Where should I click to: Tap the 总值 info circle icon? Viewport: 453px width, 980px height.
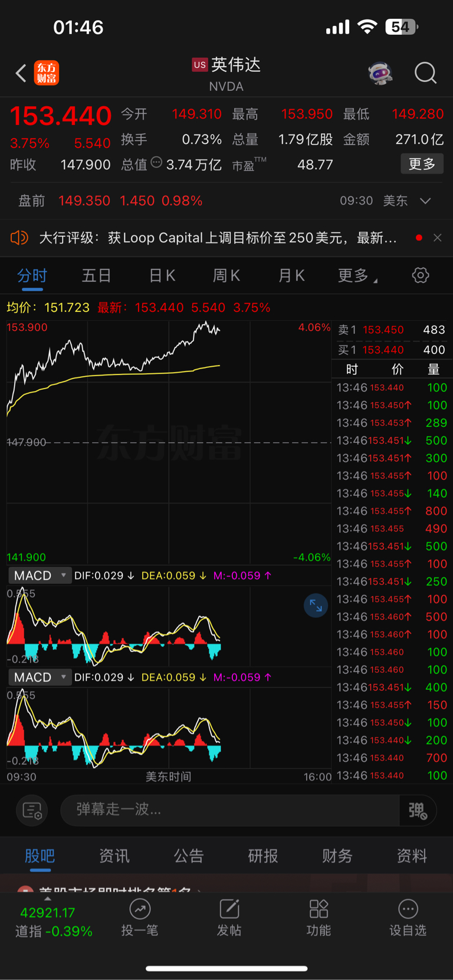click(x=156, y=162)
